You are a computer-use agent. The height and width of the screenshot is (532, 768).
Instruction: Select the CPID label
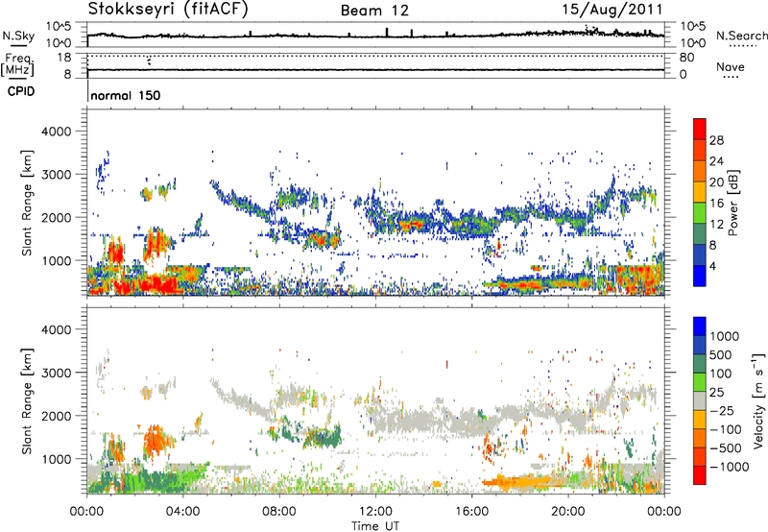(x=21, y=91)
